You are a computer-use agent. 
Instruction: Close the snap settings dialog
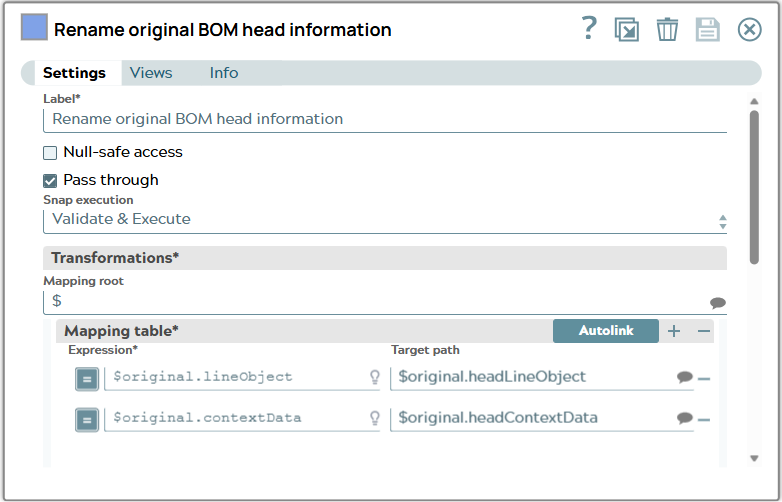pos(750,29)
